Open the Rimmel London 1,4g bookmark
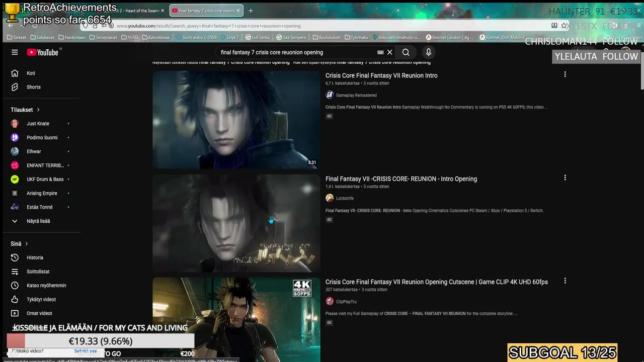 pyautogui.click(x=450, y=37)
